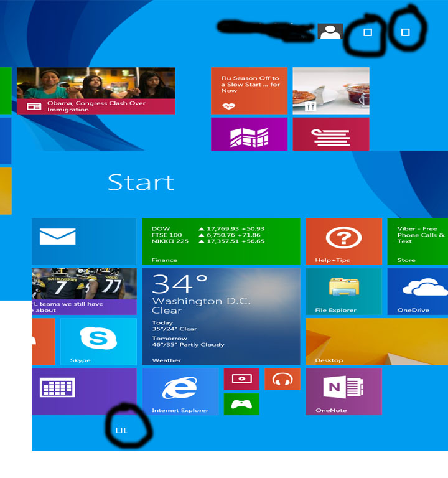This screenshot has width=448, height=478.
Task: Click the 34° temperature reading
Action: point(180,284)
